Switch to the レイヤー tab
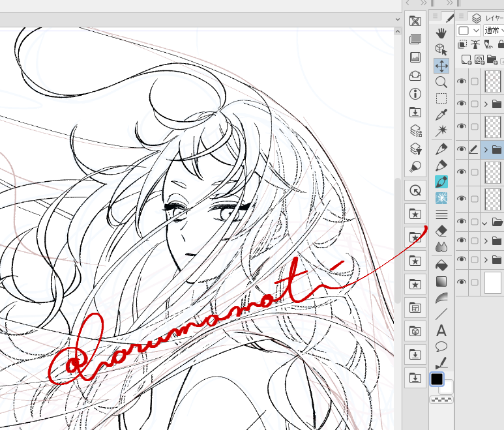The width and height of the screenshot is (504, 430). click(487, 18)
